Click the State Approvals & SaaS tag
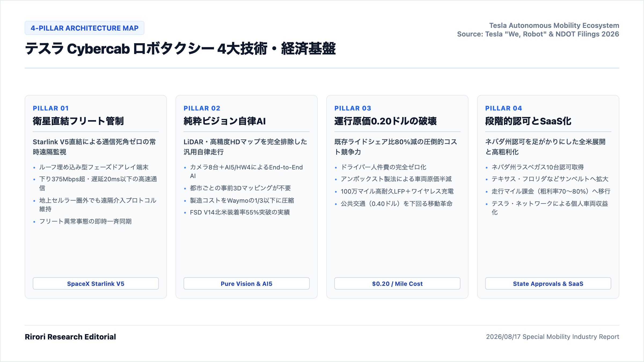 [548, 283]
